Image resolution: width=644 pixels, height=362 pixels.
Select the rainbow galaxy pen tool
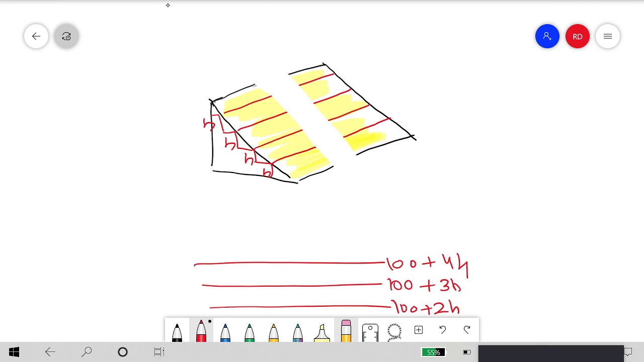point(298,332)
